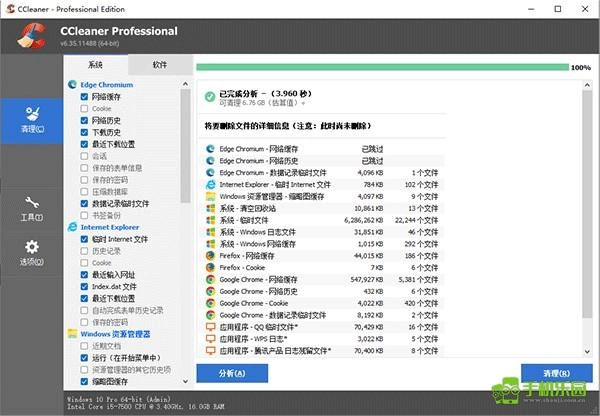Open the 选项 gear options section

(32, 253)
